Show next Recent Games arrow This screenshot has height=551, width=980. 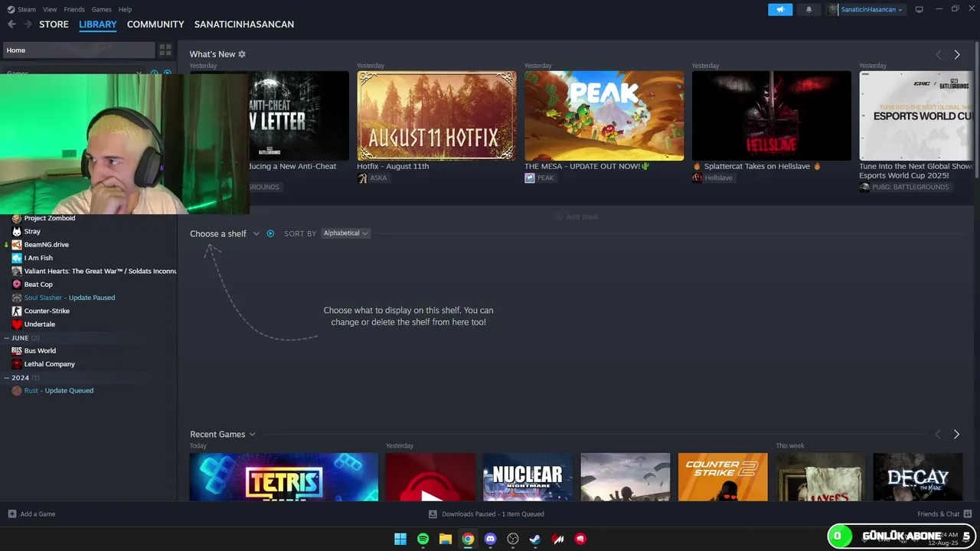pyautogui.click(x=956, y=434)
